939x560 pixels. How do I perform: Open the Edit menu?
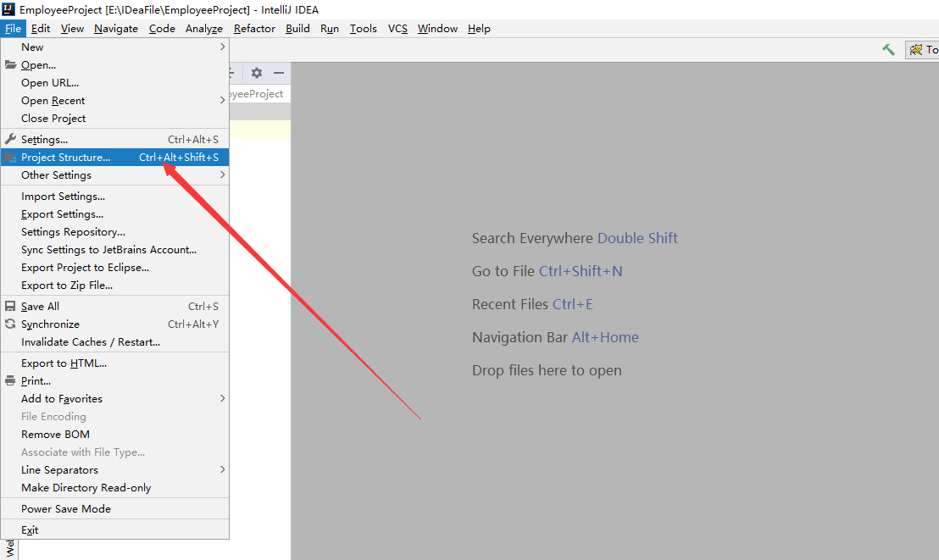coord(41,28)
